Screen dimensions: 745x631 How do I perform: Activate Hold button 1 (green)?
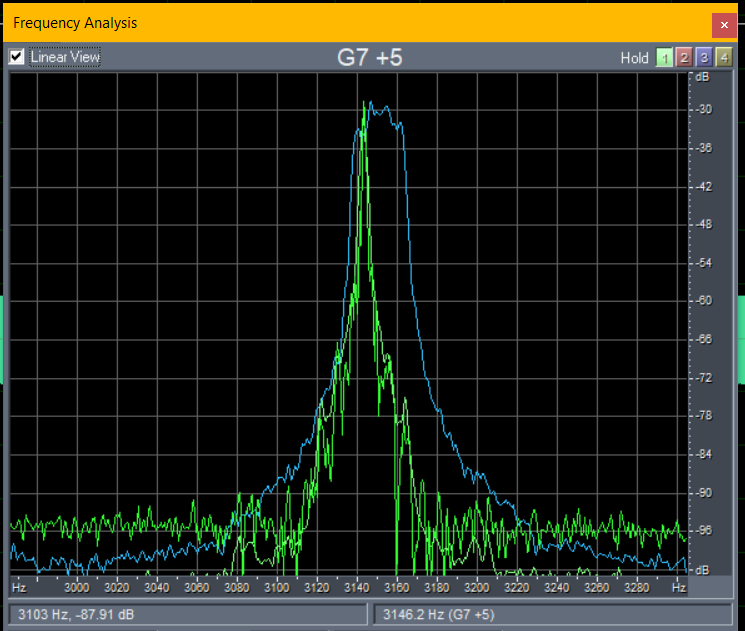point(664,58)
